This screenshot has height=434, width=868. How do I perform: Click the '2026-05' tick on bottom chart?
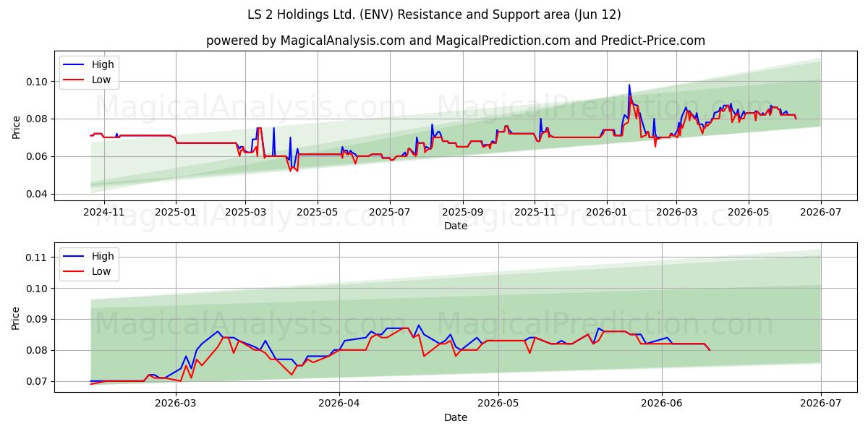click(x=499, y=404)
